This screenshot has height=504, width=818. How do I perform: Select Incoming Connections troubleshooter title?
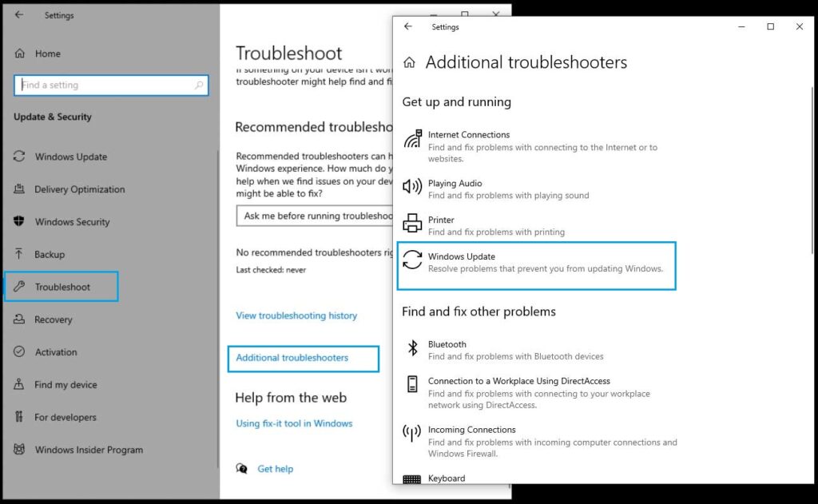(x=471, y=430)
